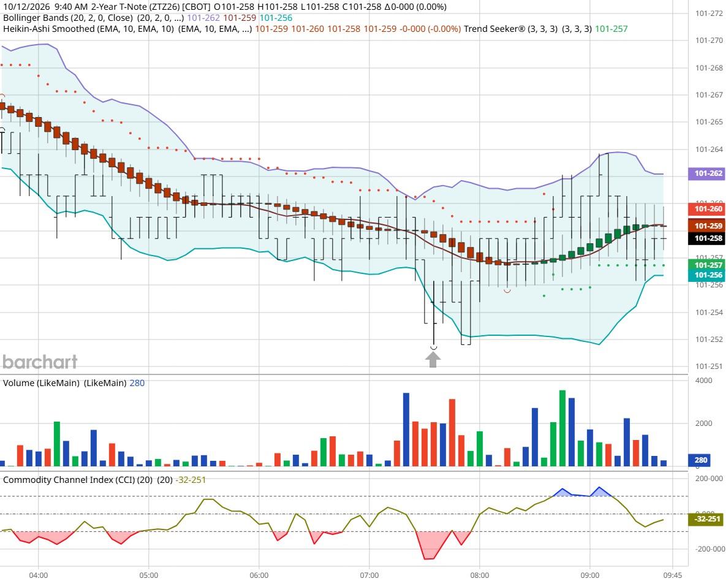Click the green 101-257 value in Trend Seeker legend
This screenshot has height=584, width=728.
[611, 29]
